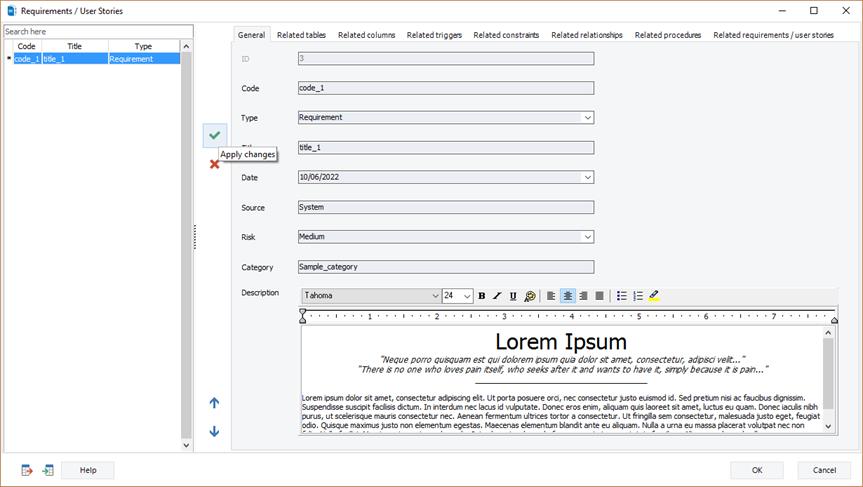This screenshot has width=863, height=487.
Task: Align description text left
Action: 551,296
